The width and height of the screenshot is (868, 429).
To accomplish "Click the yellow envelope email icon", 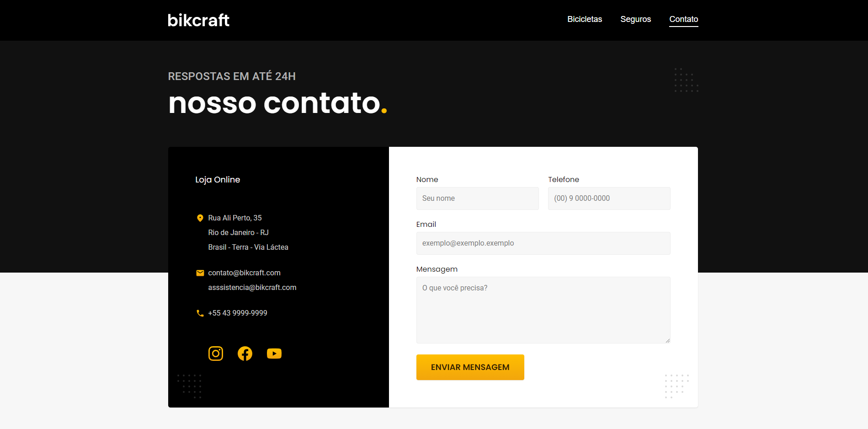I will (200, 273).
